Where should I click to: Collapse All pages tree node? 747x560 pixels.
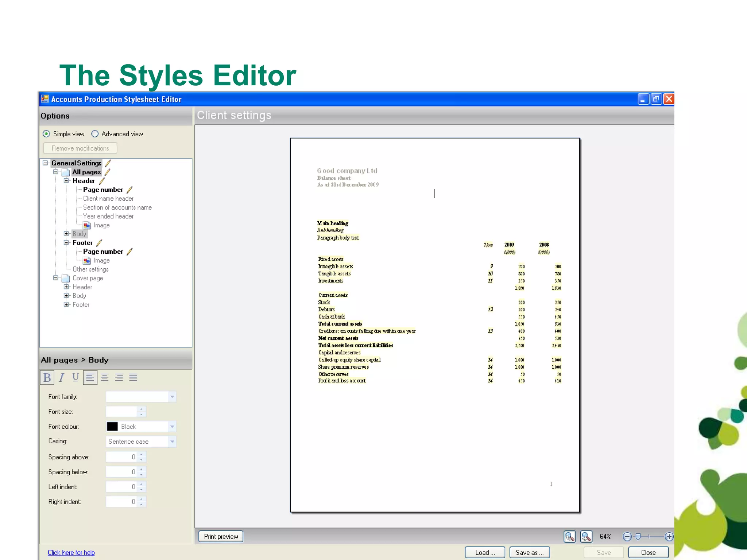tap(56, 172)
